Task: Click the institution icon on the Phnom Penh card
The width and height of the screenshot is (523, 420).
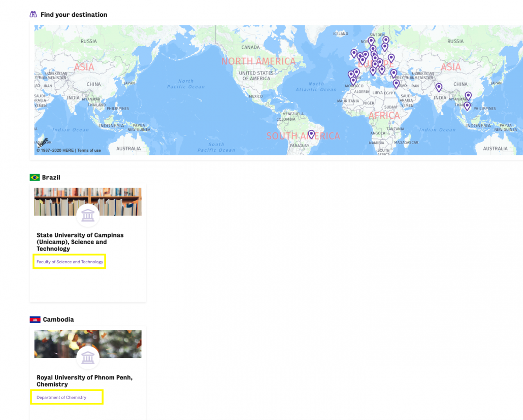Action: (x=88, y=358)
